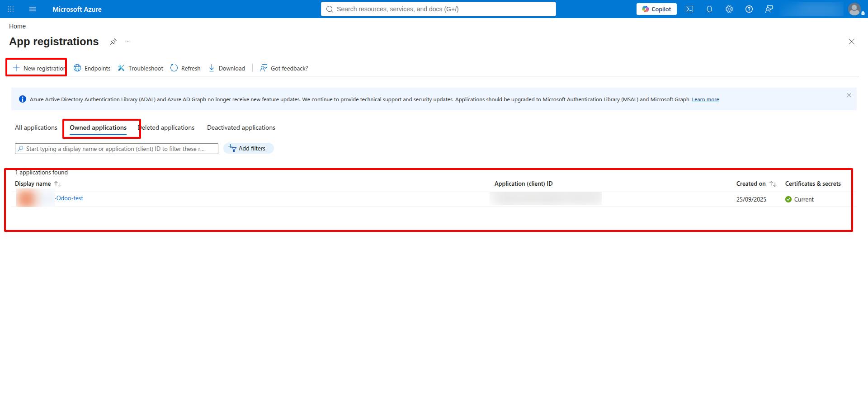Launch Cloud Shell icon

coord(689,9)
